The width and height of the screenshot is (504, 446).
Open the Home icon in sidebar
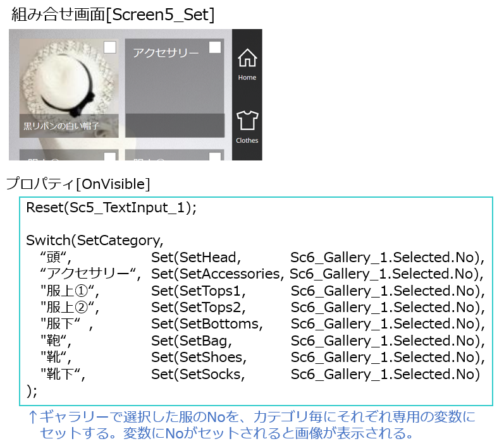click(x=247, y=58)
